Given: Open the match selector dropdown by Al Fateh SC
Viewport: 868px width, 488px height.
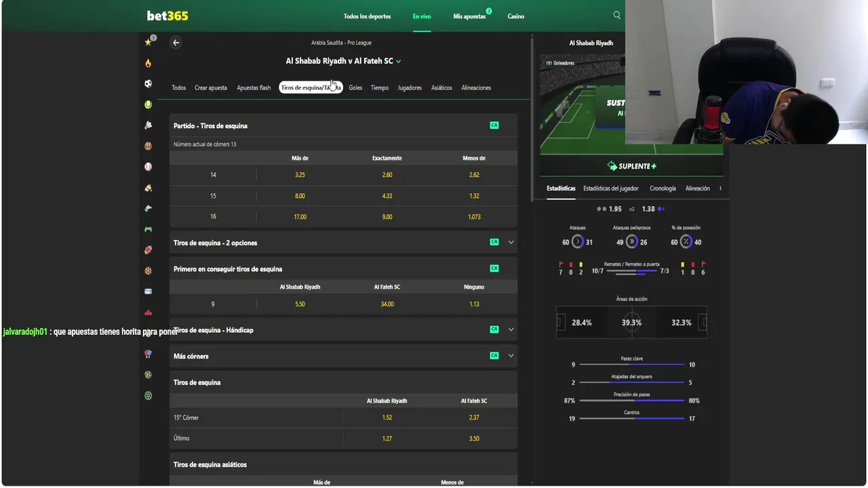Looking at the screenshot, I should pyautogui.click(x=398, y=61).
